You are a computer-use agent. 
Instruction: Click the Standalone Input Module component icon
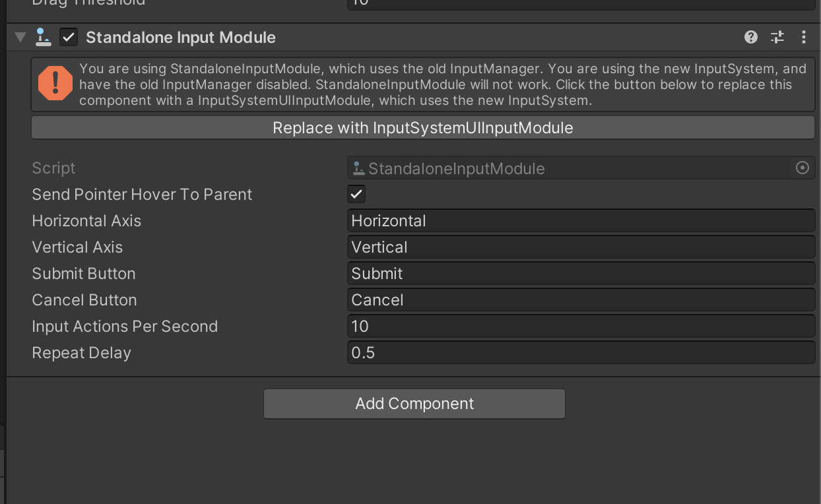point(43,38)
